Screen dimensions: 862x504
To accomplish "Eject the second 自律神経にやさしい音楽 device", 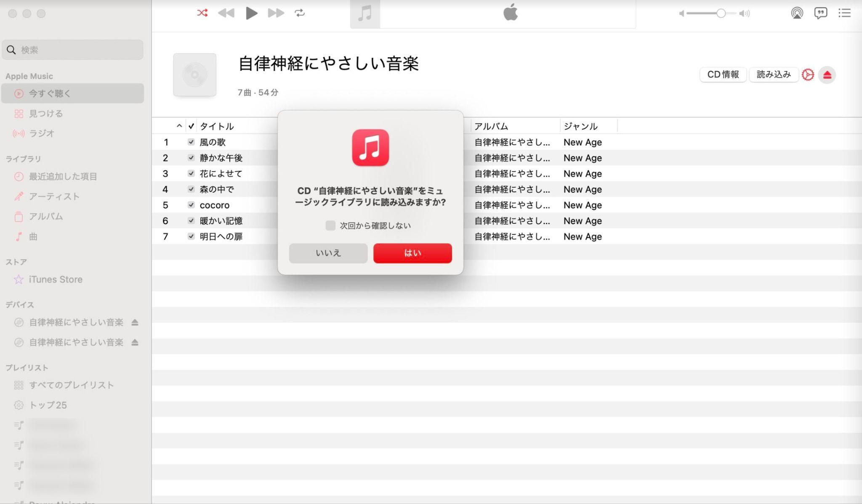I will [x=135, y=342].
